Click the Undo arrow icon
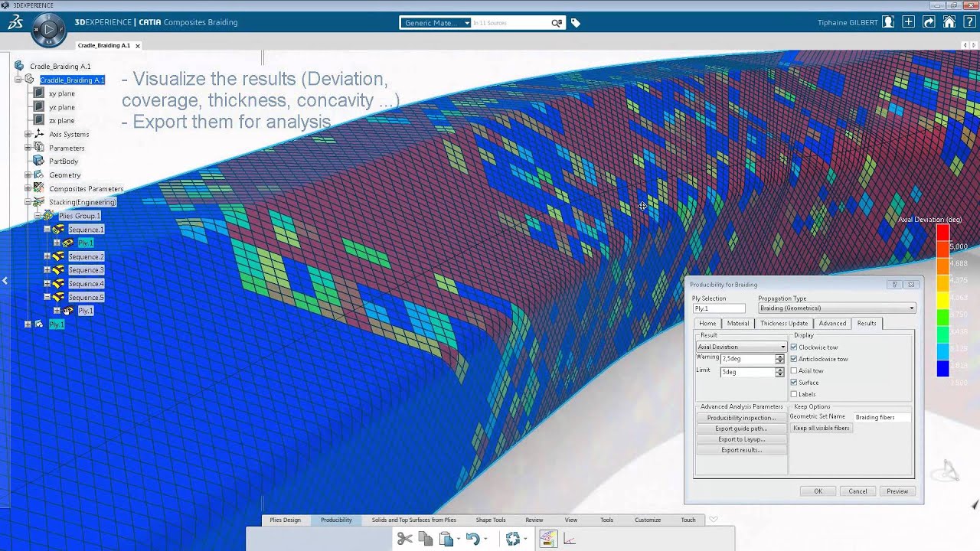Viewport: 980px width, 551px height. coord(472,539)
